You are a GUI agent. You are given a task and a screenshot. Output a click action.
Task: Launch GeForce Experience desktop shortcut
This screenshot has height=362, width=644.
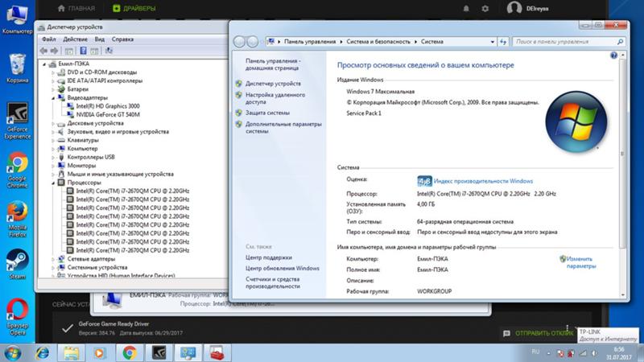(x=17, y=121)
